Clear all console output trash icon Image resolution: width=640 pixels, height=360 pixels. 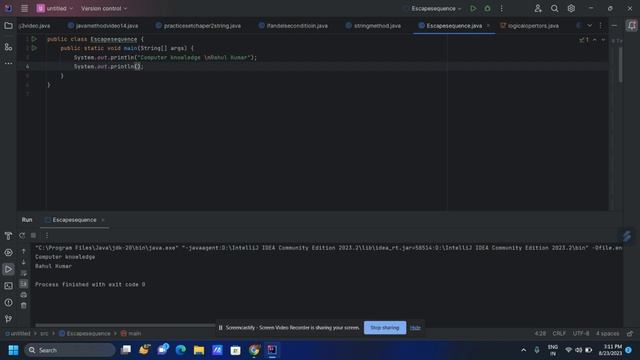click(x=24, y=305)
